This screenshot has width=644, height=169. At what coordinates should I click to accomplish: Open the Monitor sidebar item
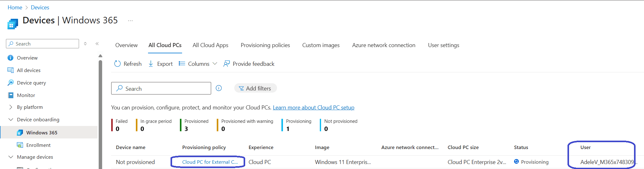(26, 95)
